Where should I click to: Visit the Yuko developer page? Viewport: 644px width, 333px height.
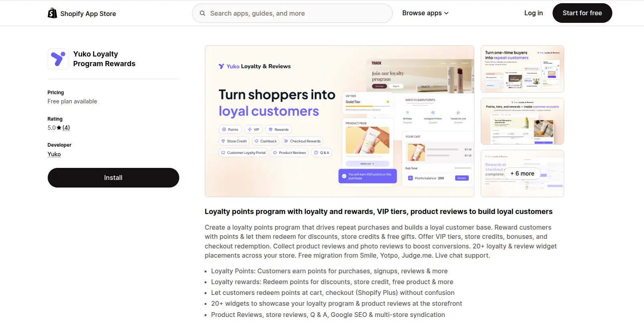(x=54, y=154)
